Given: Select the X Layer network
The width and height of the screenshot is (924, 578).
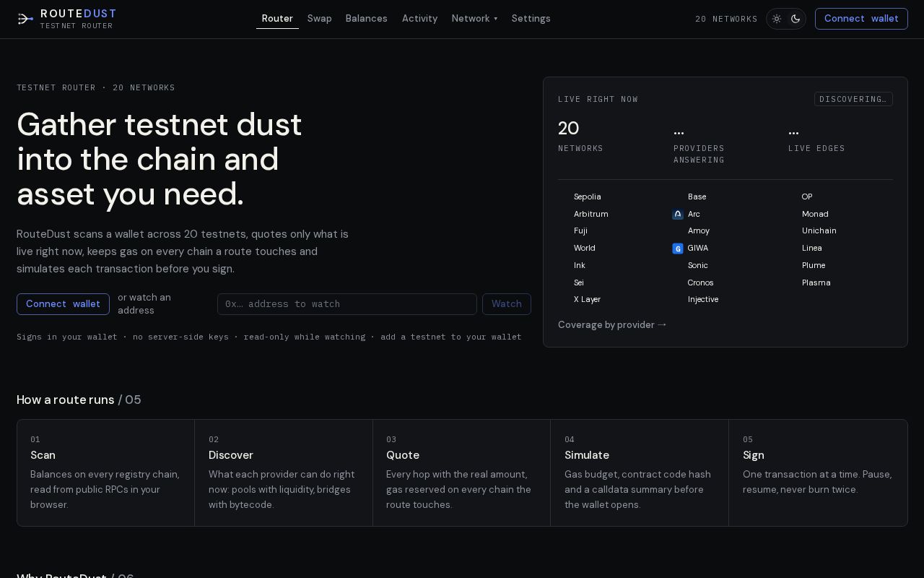Looking at the screenshot, I should (x=587, y=300).
